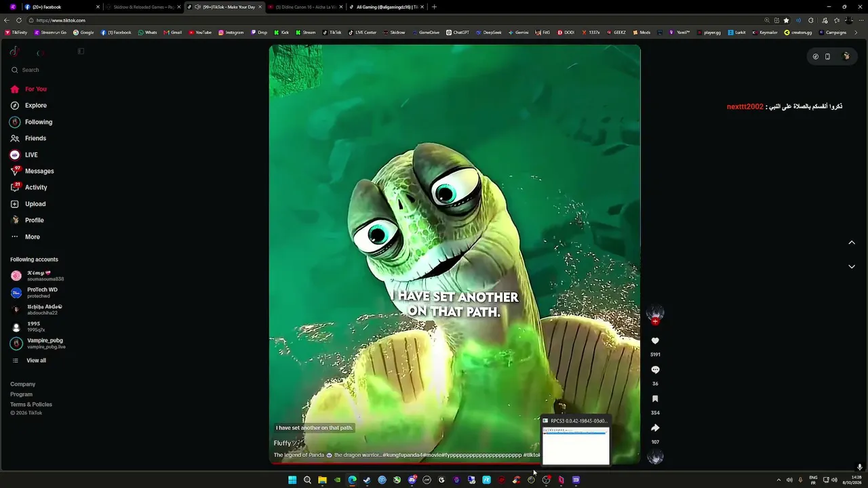Image resolution: width=868 pixels, height=488 pixels.
Task: Open the Kick bookmark
Action: pos(281,33)
